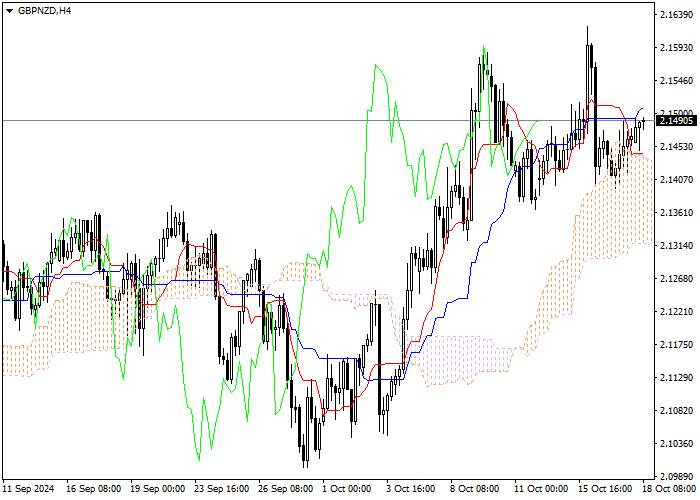Click price level 2.11750 on the scale
Screen dimensions: 700x500
pyautogui.click(x=676, y=345)
